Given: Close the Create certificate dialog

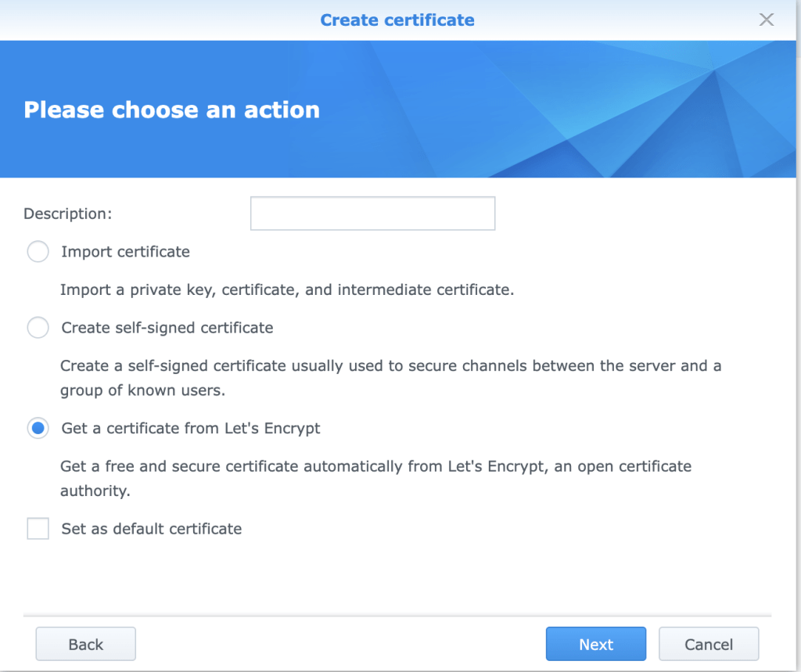Looking at the screenshot, I should pos(767,20).
